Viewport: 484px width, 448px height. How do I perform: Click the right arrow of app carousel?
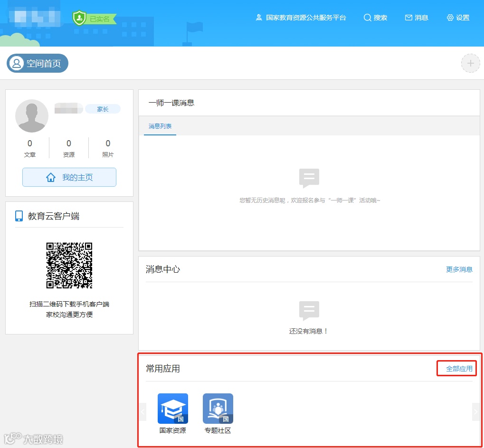click(475, 412)
